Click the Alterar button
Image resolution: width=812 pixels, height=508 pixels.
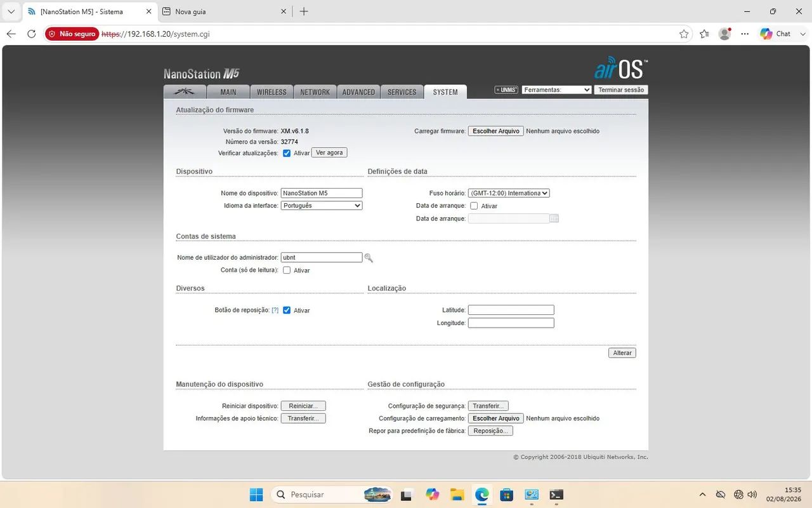(x=622, y=353)
